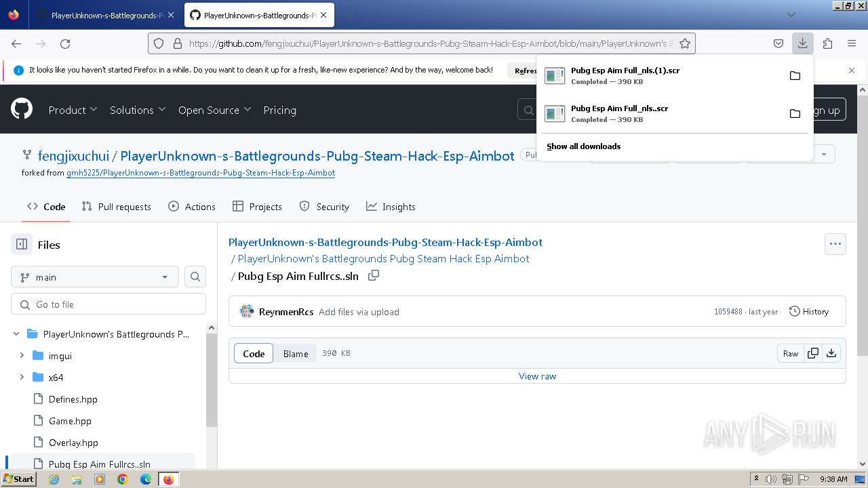The image size is (868, 488).
Task: Collapse PlayerUnknown's Battlegrounds folder tree
Action: click(x=16, y=333)
